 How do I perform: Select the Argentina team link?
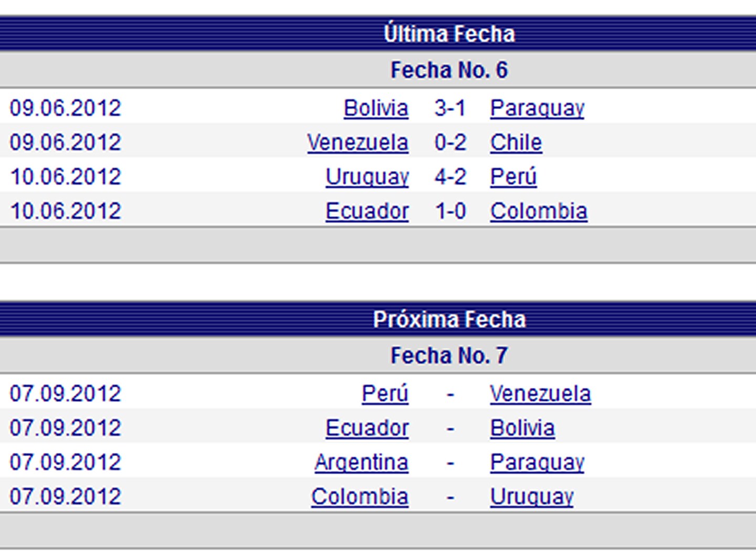pos(361,462)
